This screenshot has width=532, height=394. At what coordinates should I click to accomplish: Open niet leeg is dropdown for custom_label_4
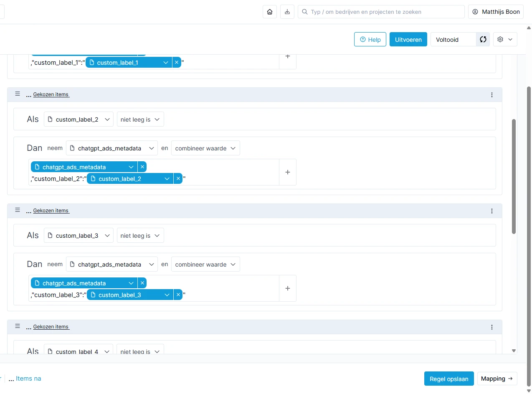point(140,350)
